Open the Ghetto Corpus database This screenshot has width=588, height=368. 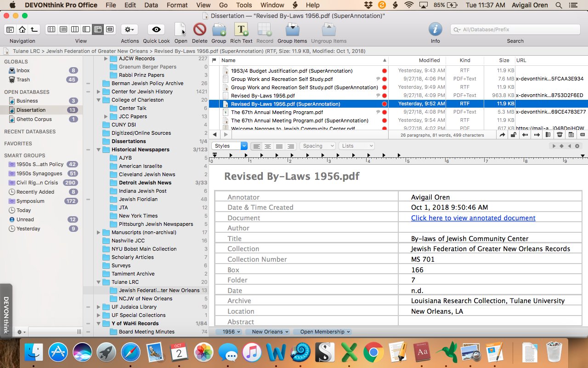tap(34, 119)
